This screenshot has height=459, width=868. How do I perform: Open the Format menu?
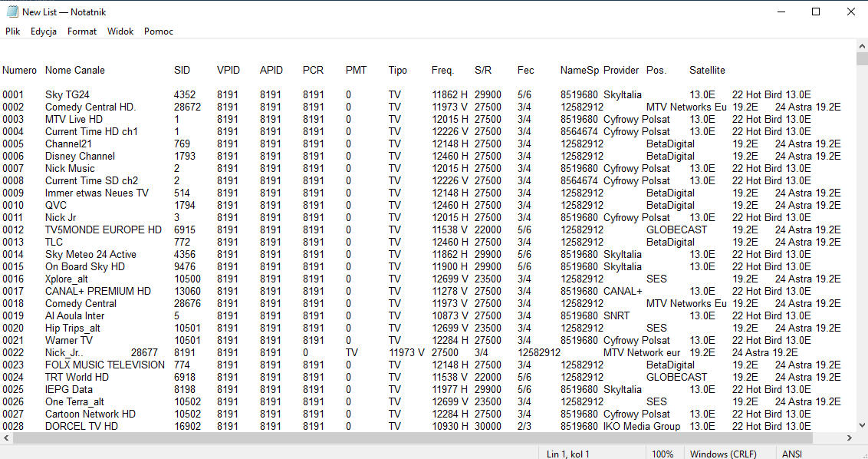82,31
